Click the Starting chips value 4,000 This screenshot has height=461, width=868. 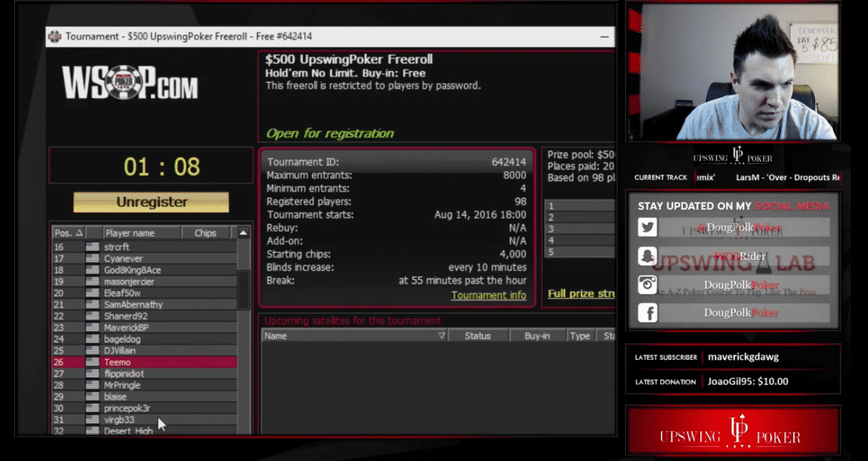coord(513,254)
